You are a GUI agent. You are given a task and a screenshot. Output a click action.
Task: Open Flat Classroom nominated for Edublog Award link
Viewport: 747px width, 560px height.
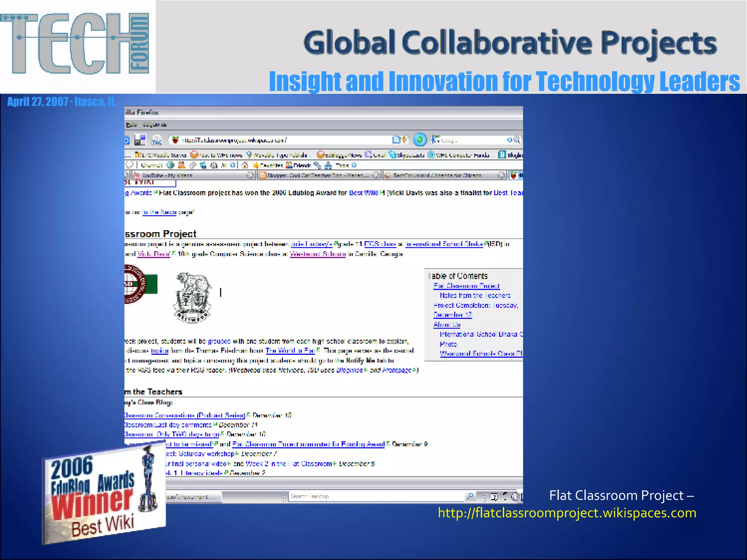tap(309, 444)
